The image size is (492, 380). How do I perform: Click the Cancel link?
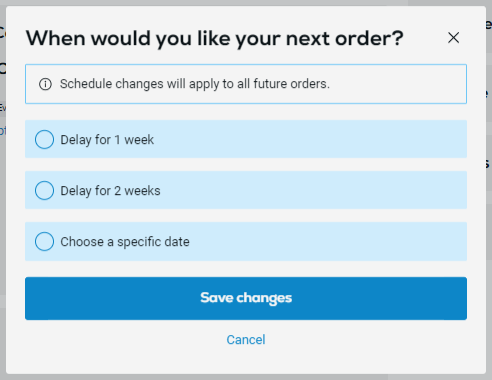(246, 340)
